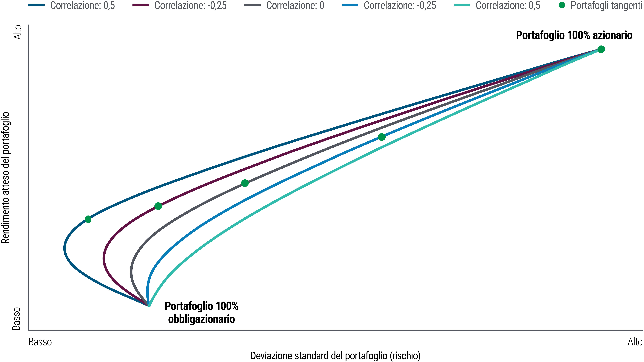Click the tangent dot on medium blue curve
Screen dimensions: 644x362
coord(382,137)
